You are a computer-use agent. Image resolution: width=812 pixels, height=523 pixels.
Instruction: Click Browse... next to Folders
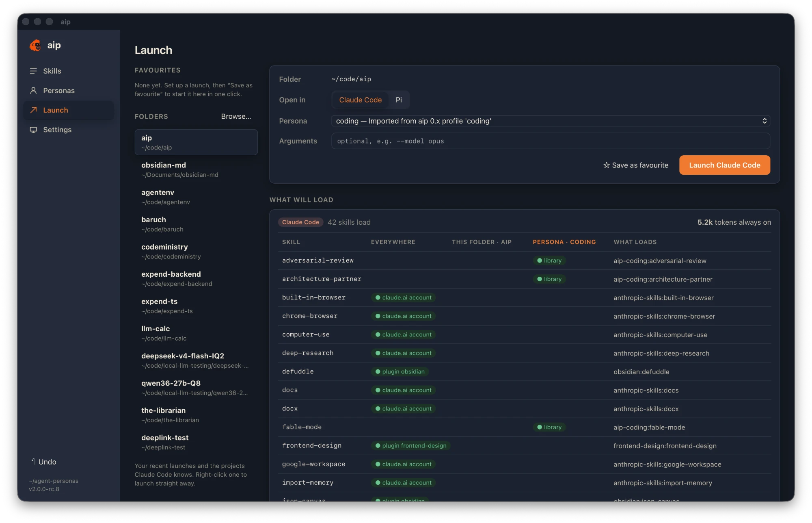point(236,116)
